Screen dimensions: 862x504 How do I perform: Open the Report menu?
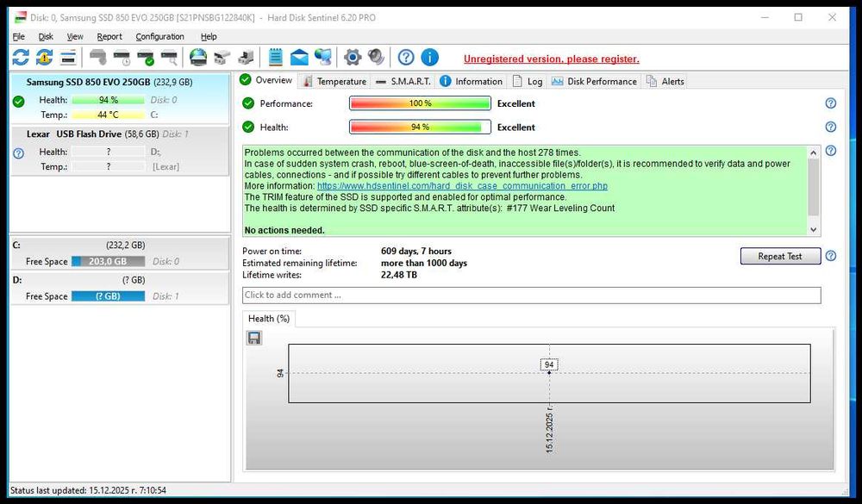[109, 37]
